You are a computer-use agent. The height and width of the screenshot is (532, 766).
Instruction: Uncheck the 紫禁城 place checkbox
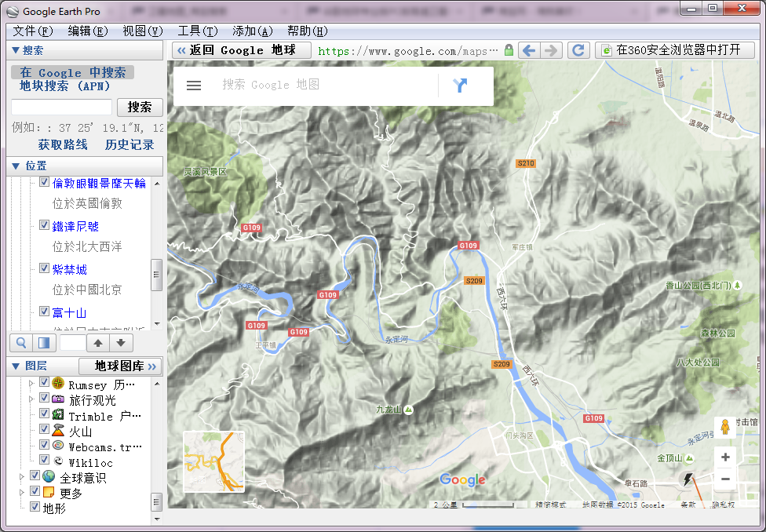click(x=44, y=268)
